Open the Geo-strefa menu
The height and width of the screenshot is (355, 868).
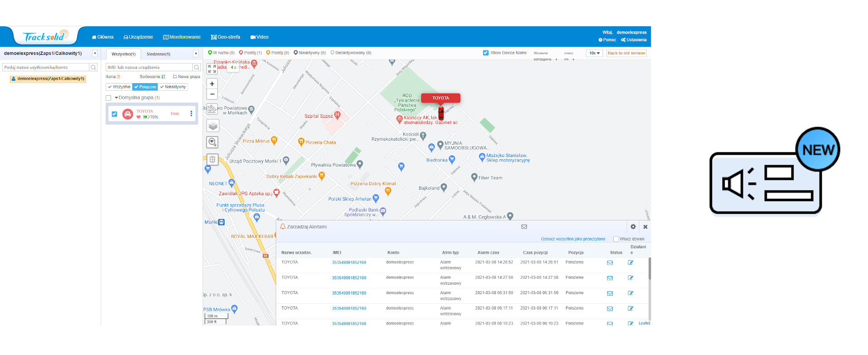point(225,37)
